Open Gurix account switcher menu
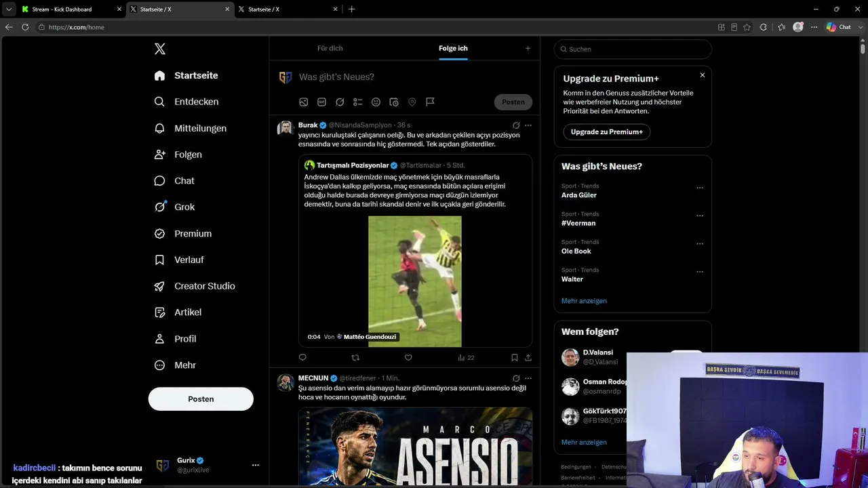The width and height of the screenshot is (868, 488). pos(208,465)
